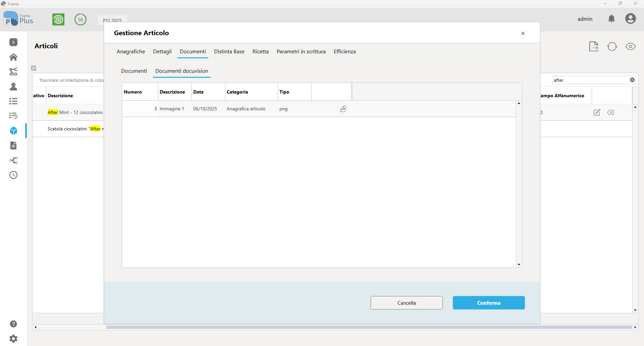
Task: Click the articles cube icon in sidebar
Action: tap(13, 131)
